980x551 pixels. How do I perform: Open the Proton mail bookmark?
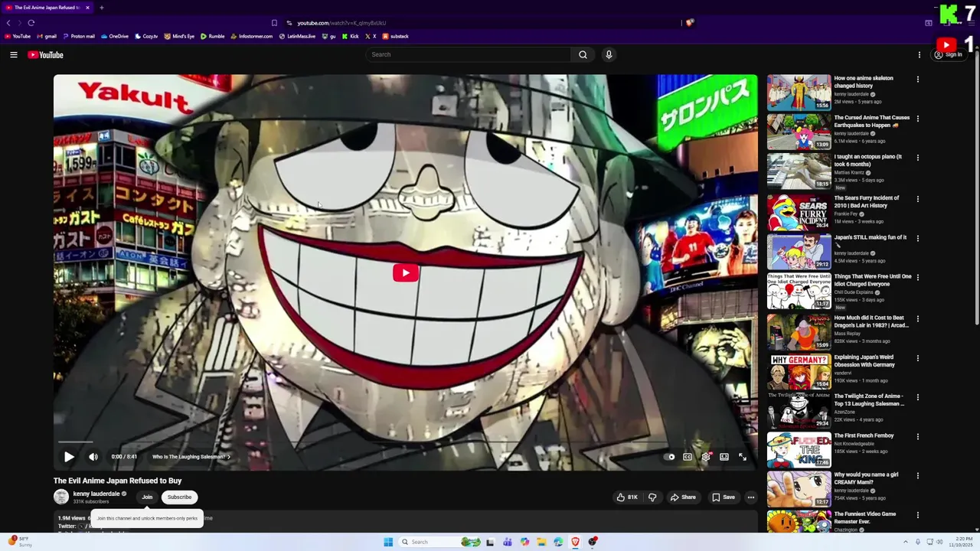79,36
